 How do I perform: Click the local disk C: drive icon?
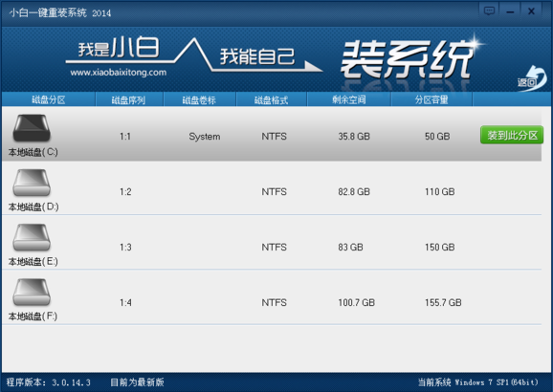point(32,127)
